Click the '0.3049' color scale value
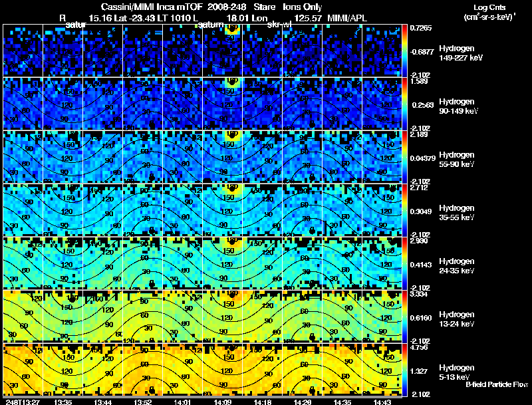Image resolution: width=532 pixels, height=405 pixels. pyautogui.click(x=421, y=211)
